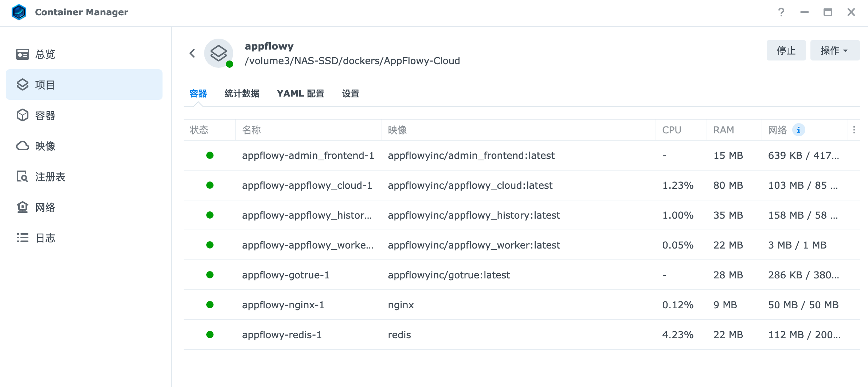Screen dimensions: 868x387
Task: Click status dot of appflowy-redis-1 row
Action: pos(210,335)
